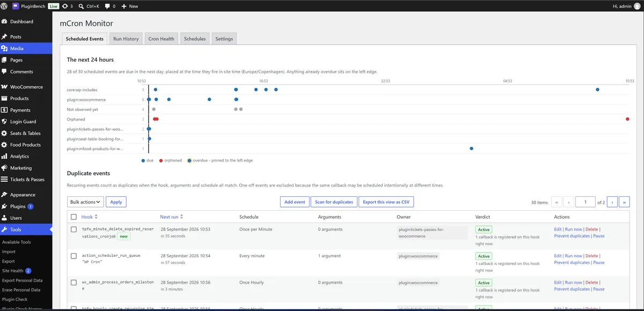Switch to the Schedules tab
The height and width of the screenshot is (311, 644).
tap(195, 39)
